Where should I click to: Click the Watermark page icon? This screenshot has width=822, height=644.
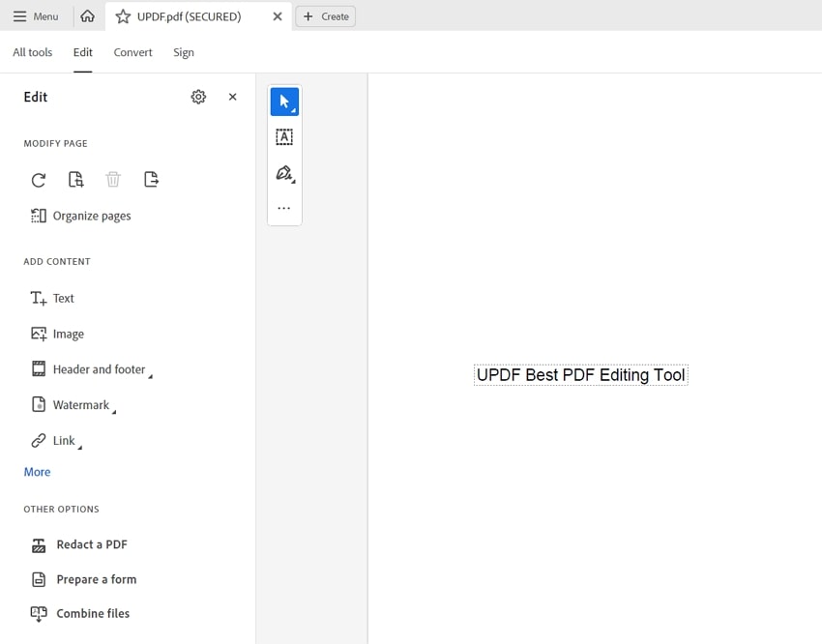click(39, 404)
